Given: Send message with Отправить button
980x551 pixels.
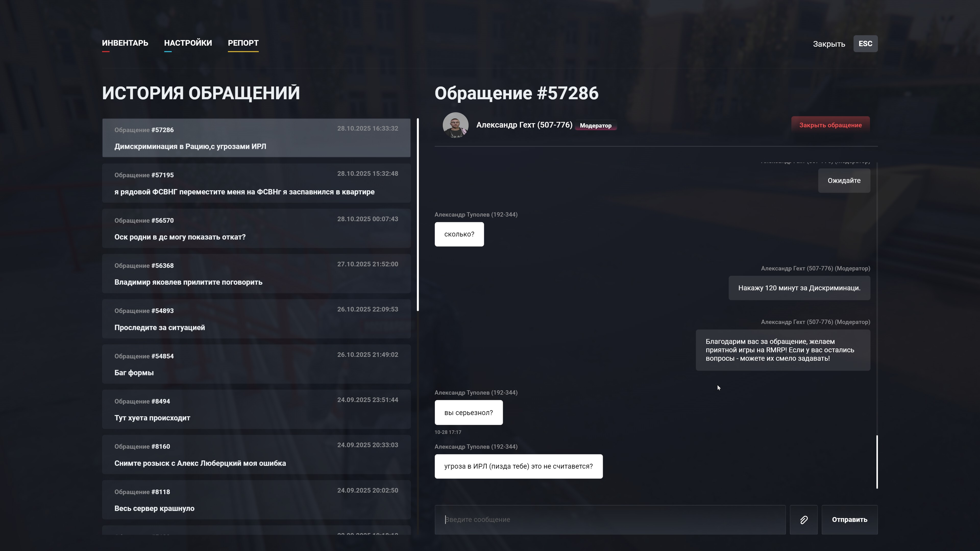Looking at the screenshot, I should 849,520.
